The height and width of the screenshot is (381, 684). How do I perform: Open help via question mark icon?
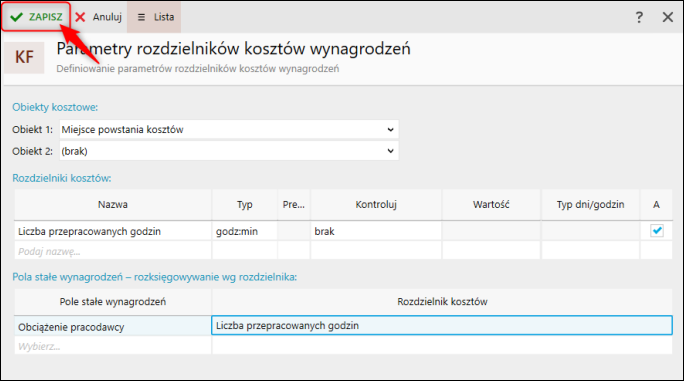pos(639,17)
